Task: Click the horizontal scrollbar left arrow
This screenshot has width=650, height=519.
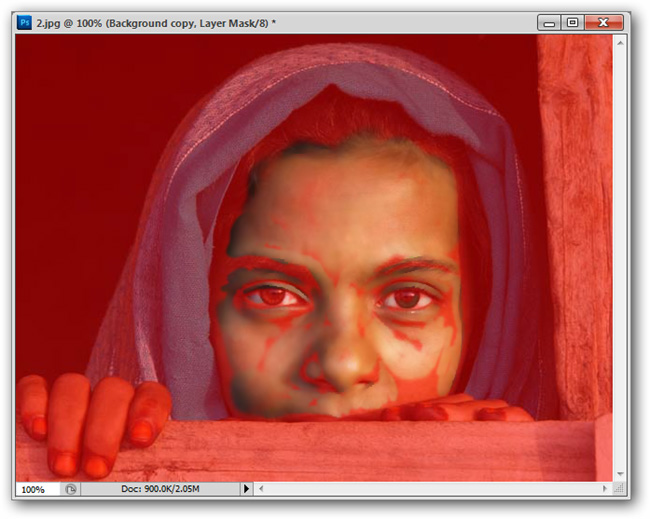Action: coord(261,489)
